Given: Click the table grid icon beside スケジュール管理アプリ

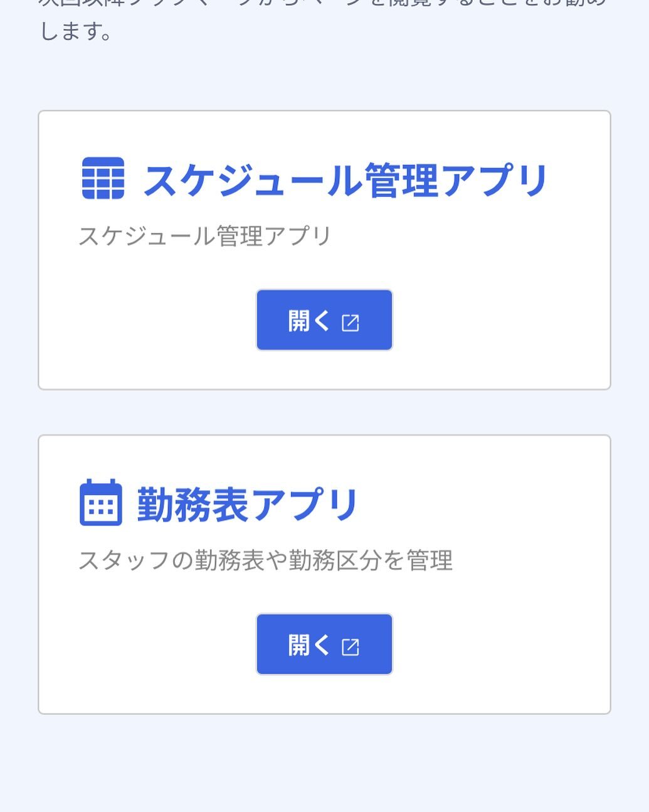Looking at the screenshot, I should 103,179.
